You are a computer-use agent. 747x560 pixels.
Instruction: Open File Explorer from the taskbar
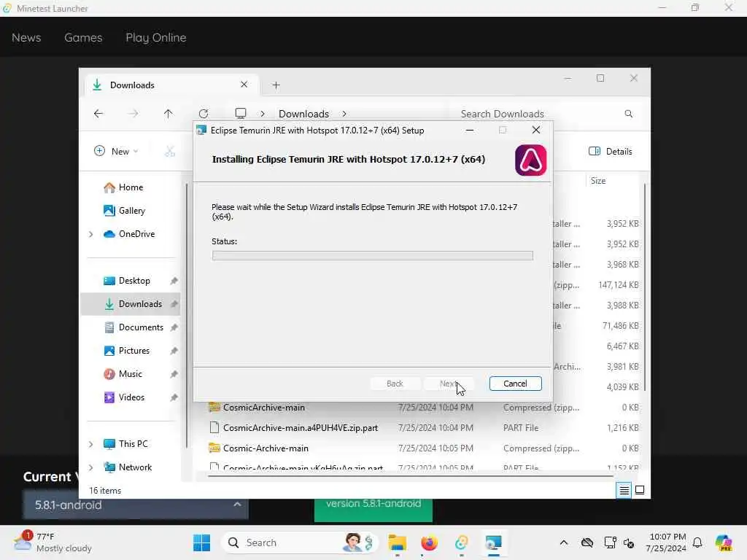click(397, 542)
